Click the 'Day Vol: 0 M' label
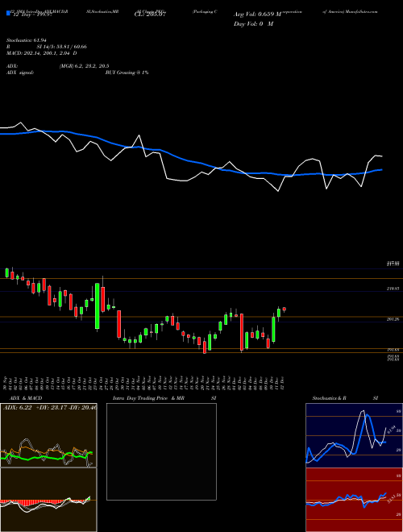Screen dimensions: 403x532 [253, 24]
